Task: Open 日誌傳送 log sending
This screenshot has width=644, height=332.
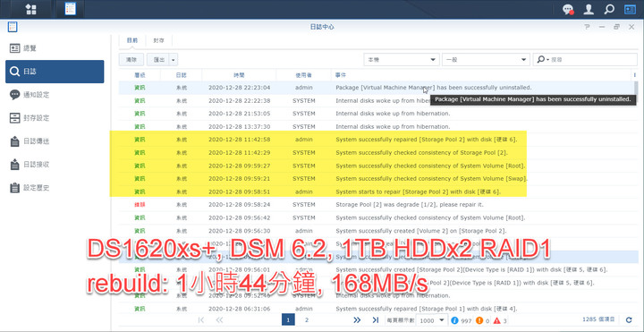Action: (x=55, y=141)
